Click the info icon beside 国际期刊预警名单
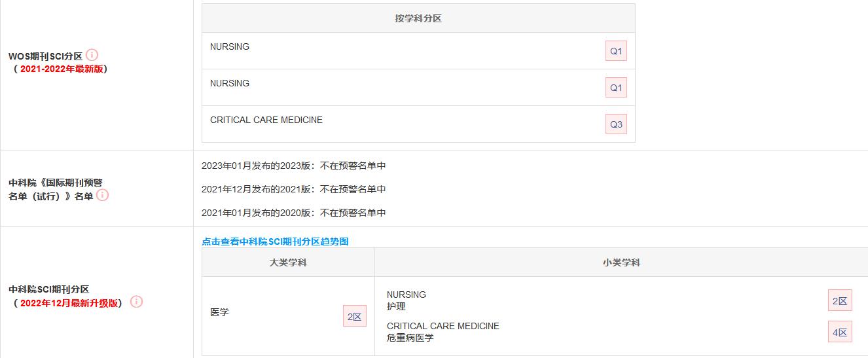Screen dimensions: 868x358 [x=102, y=195]
